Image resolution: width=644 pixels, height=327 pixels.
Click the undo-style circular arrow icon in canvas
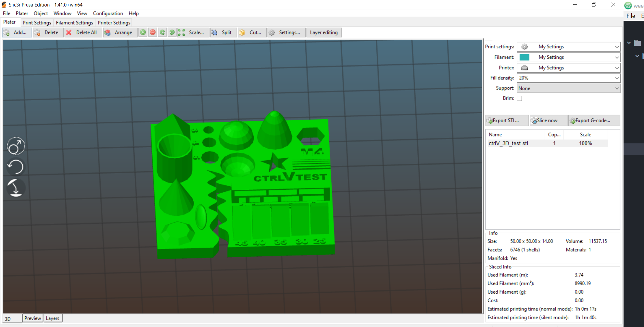(16, 167)
